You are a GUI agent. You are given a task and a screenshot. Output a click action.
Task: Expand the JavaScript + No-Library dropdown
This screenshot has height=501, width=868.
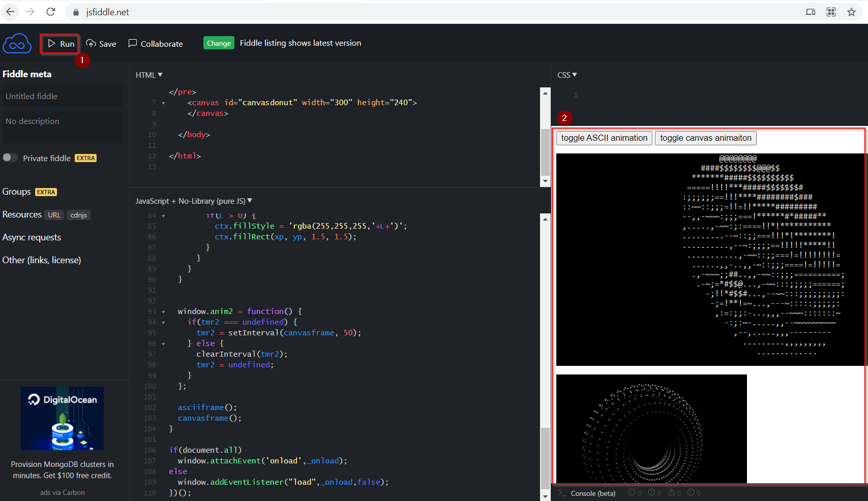[x=194, y=201]
